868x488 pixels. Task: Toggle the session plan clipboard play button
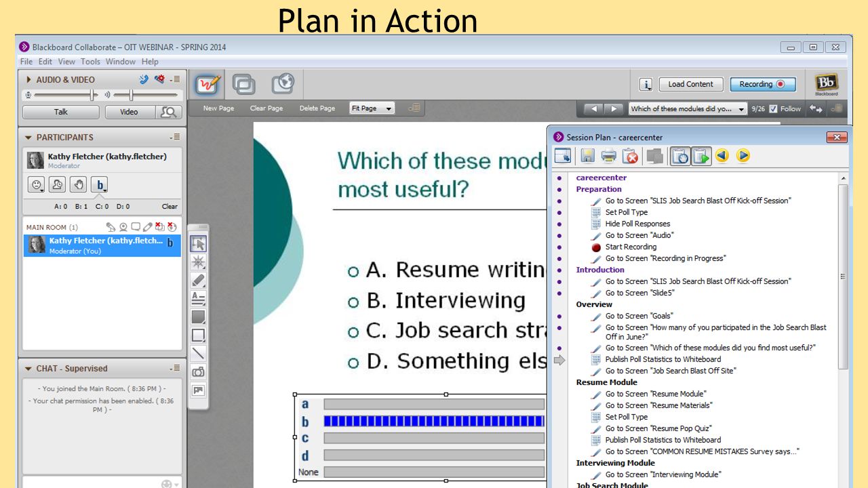(701, 157)
